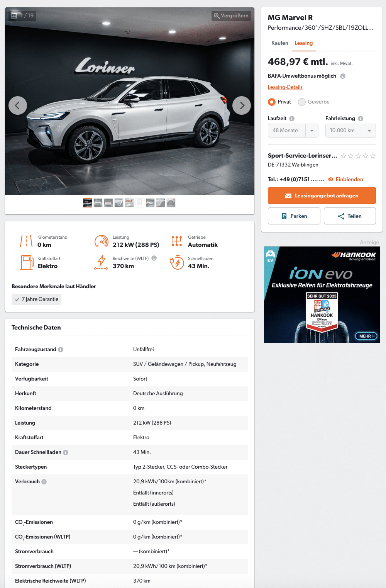Open the BAFA-Umweltbonus info icon
This screenshot has height=588, width=386.
click(343, 76)
